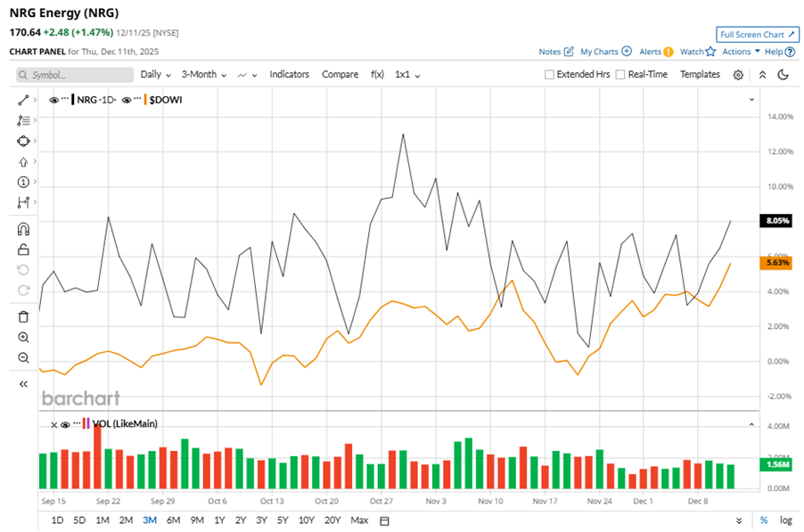Select the Max time range
The width and height of the screenshot is (804, 532).
(x=359, y=520)
